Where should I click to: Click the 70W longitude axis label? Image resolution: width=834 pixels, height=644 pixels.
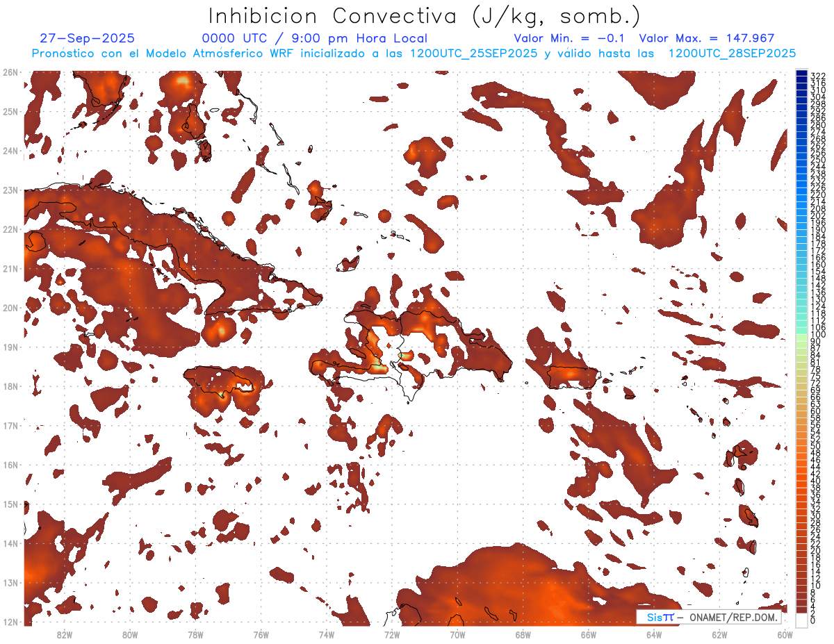[x=457, y=634]
